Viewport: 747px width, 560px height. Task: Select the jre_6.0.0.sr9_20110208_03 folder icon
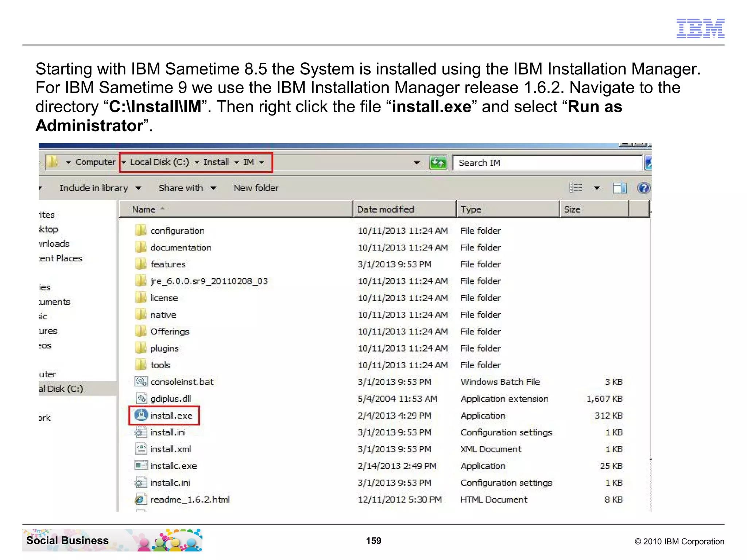pyautogui.click(x=141, y=281)
